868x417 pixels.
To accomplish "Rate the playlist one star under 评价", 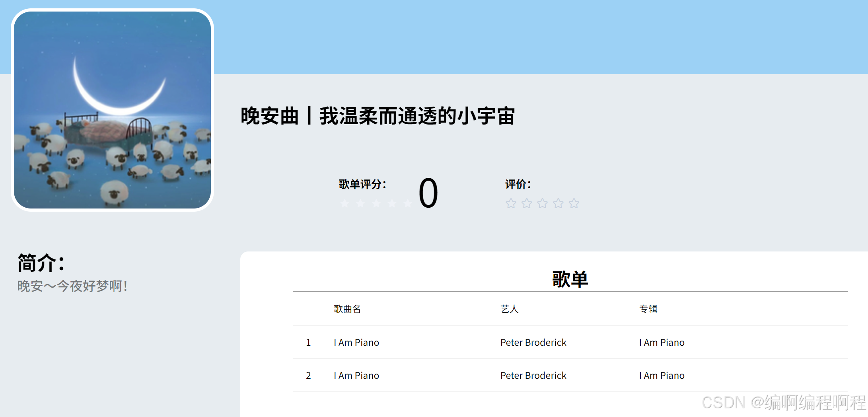I will (511, 203).
